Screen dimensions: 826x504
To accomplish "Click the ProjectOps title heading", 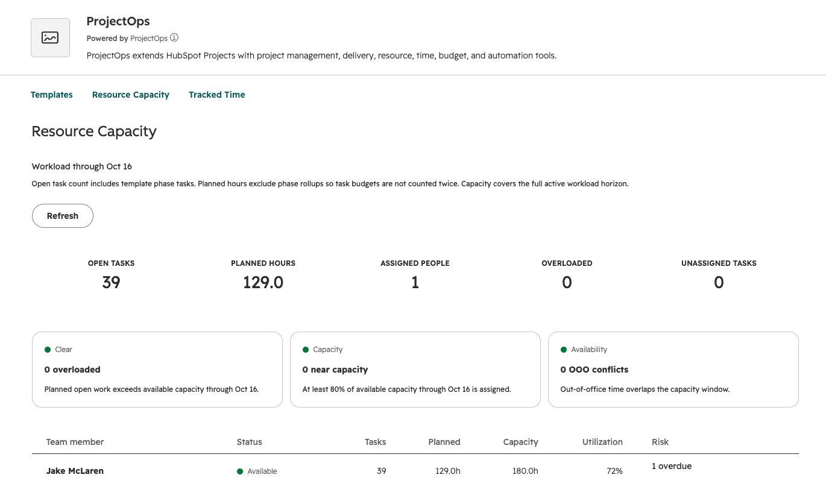I will (118, 21).
